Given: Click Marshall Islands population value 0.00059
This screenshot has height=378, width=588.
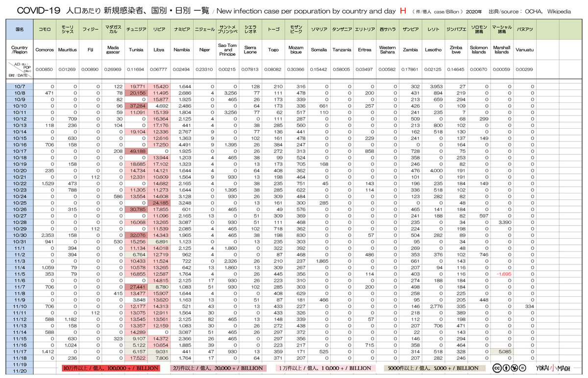Looking at the screenshot, I should [x=502, y=70].
